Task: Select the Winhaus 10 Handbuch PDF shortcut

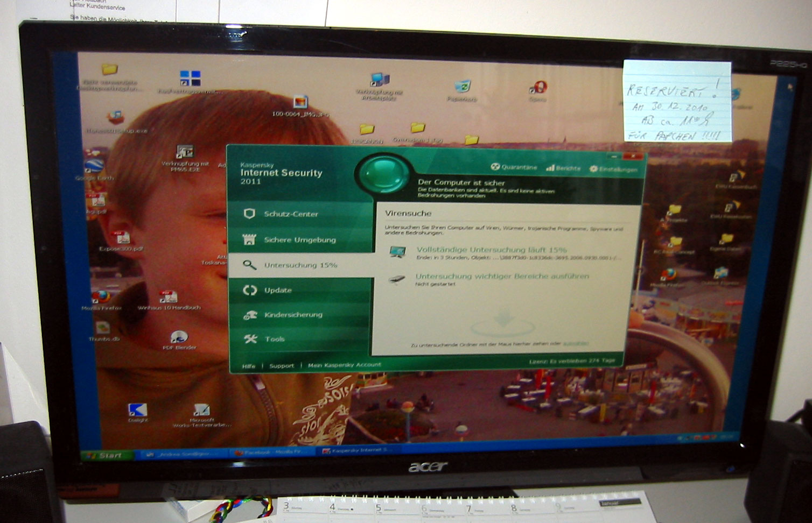Action: (169, 300)
